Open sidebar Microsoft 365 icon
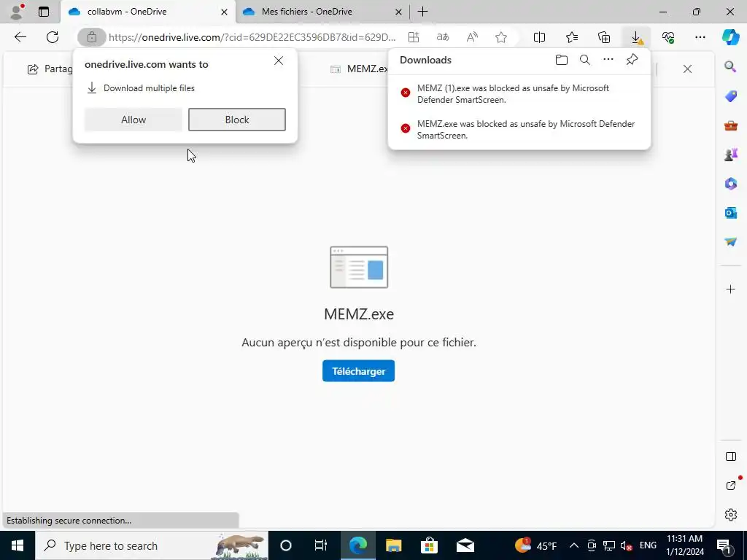 (x=730, y=183)
